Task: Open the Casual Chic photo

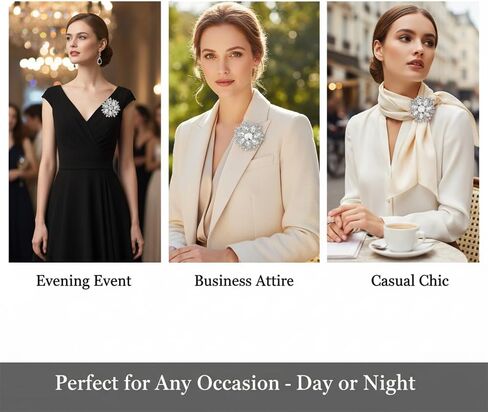Action: point(403,132)
